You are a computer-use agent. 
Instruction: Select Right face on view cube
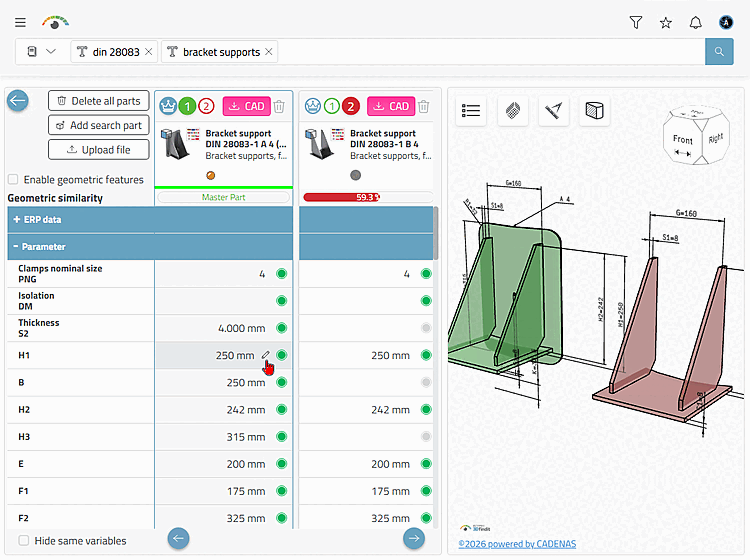(x=716, y=138)
